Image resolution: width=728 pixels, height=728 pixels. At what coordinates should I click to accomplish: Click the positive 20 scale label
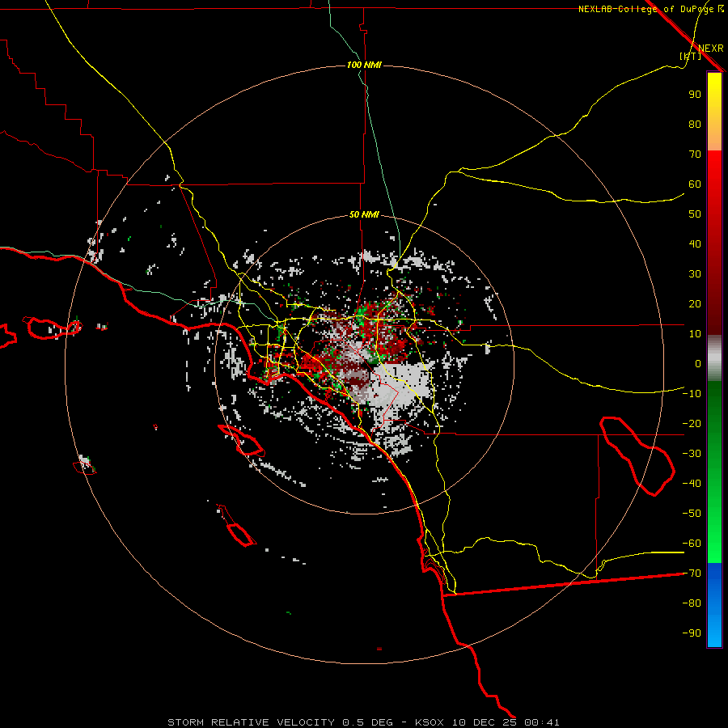pyautogui.click(x=695, y=303)
